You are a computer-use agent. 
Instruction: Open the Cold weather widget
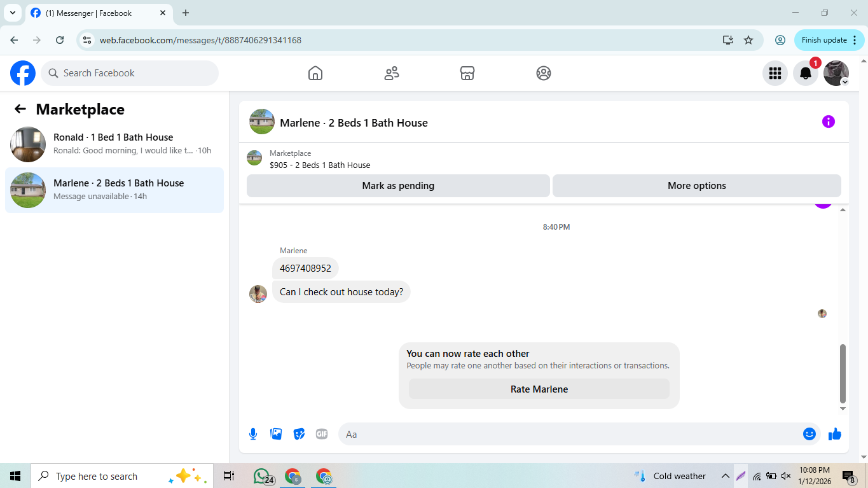pos(670,476)
